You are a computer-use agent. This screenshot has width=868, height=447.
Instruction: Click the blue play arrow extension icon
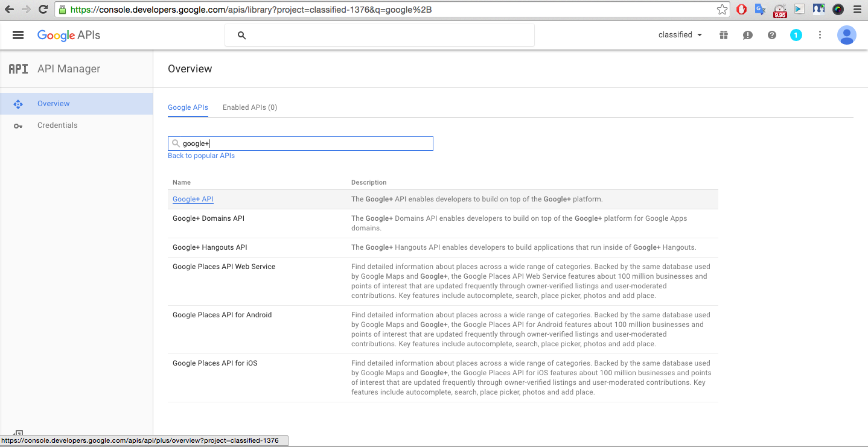click(799, 9)
